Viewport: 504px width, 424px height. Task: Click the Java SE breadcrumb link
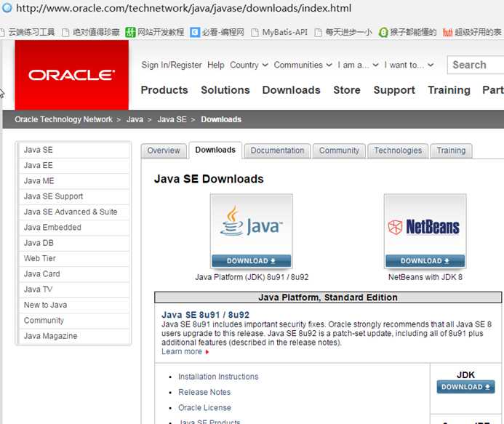coord(172,119)
